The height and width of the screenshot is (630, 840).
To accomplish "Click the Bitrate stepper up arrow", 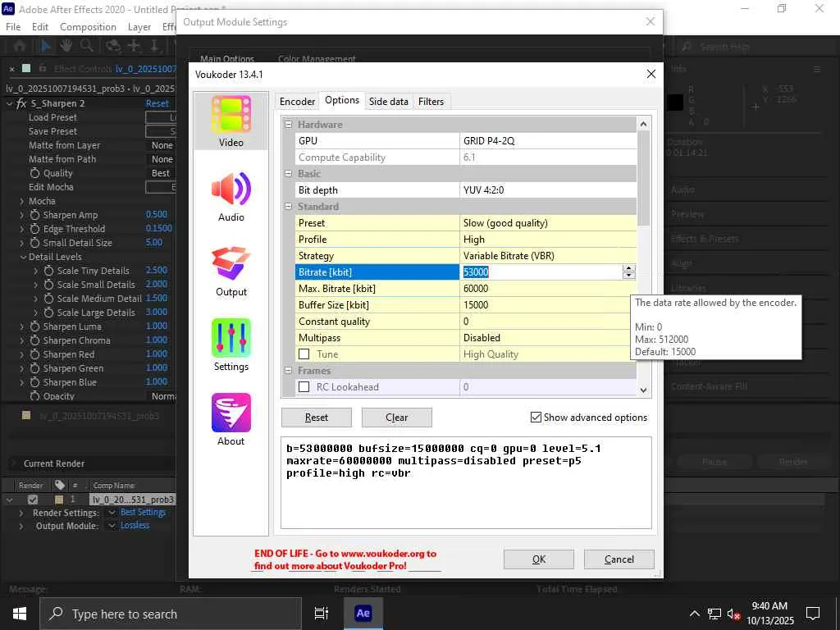I will tap(629, 268).
